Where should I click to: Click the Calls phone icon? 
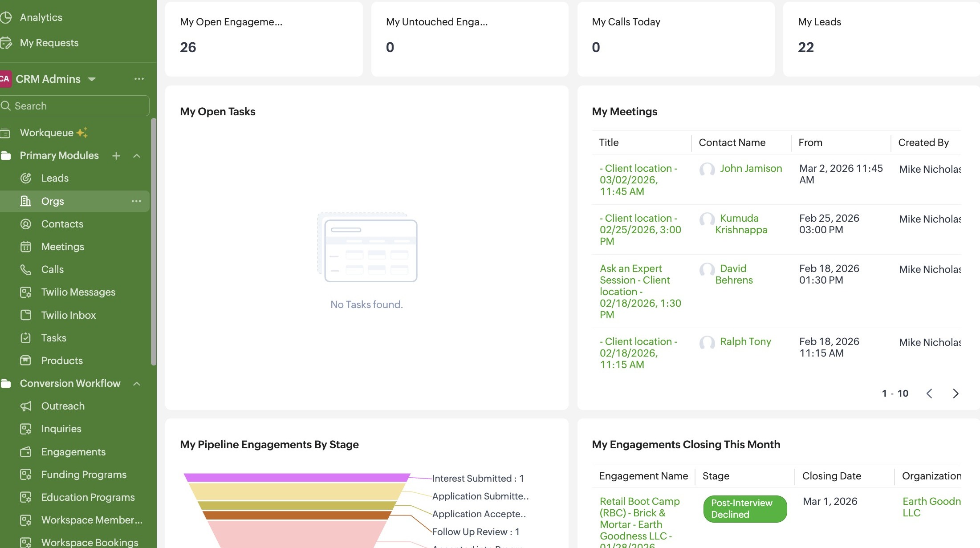pyautogui.click(x=26, y=269)
